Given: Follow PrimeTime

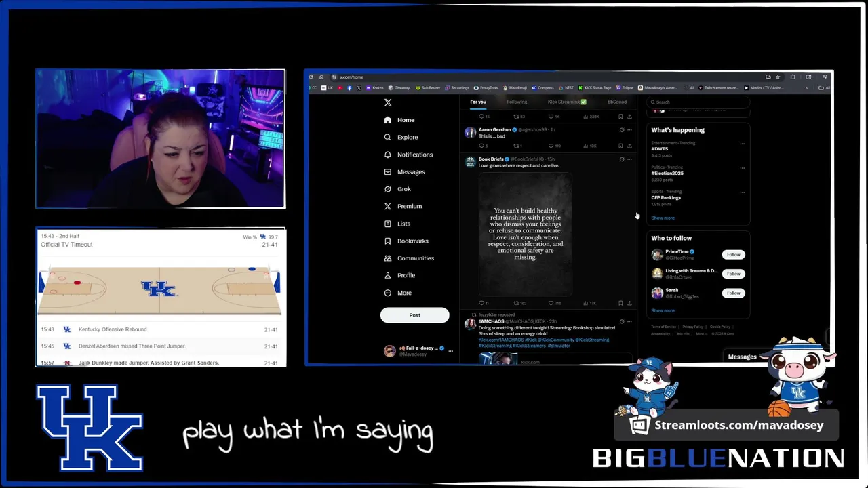Looking at the screenshot, I should pos(733,255).
